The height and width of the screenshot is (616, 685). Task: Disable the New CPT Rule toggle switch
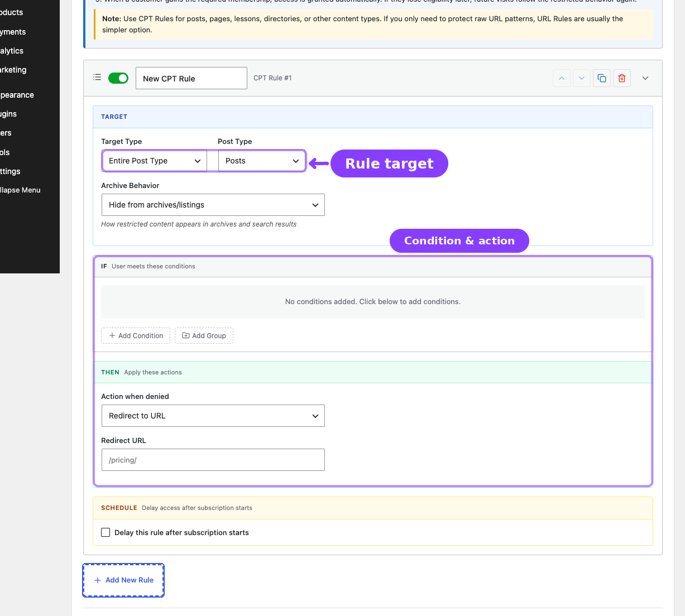[118, 78]
